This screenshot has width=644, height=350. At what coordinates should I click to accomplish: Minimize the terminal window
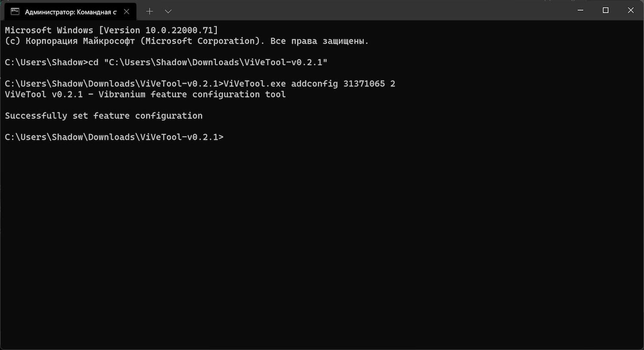580,10
